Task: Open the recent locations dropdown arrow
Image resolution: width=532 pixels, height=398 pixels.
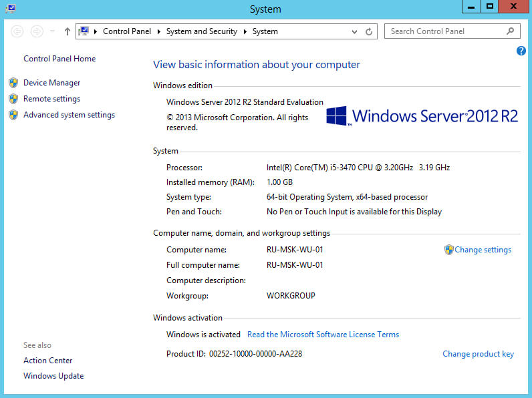Action: coord(52,31)
